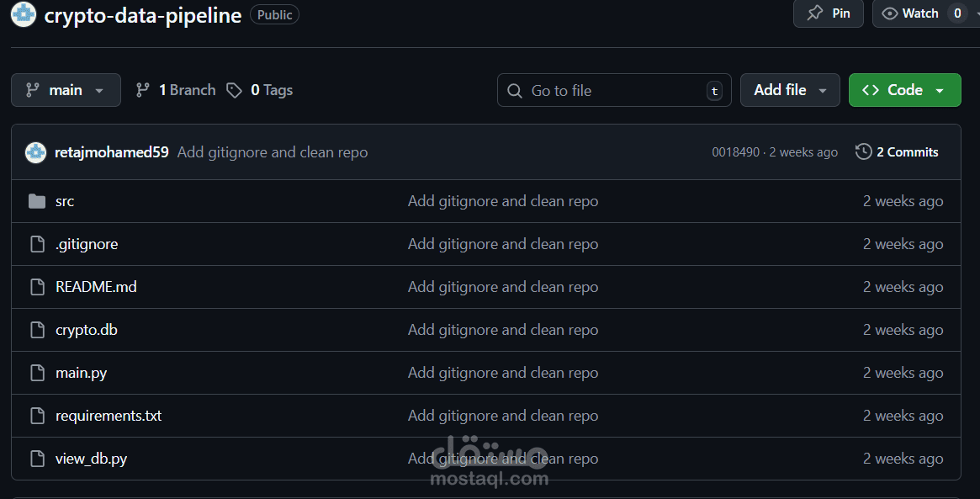The image size is (980, 499).
Task: Click the file icon beside crypto.db
Action: tap(38, 330)
